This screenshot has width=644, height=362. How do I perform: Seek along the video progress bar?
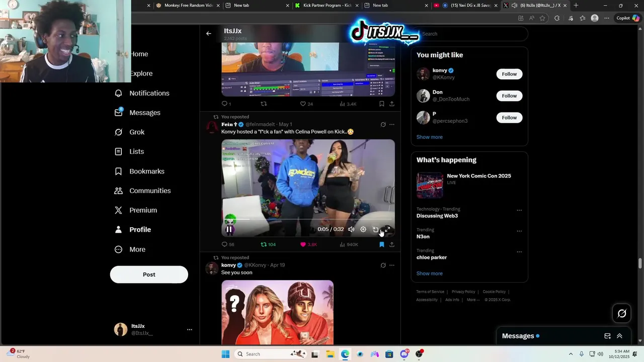click(x=308, y=219)
